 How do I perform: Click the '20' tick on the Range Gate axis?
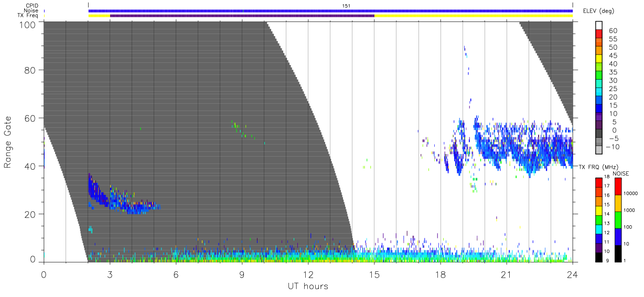tap(30, 214)
